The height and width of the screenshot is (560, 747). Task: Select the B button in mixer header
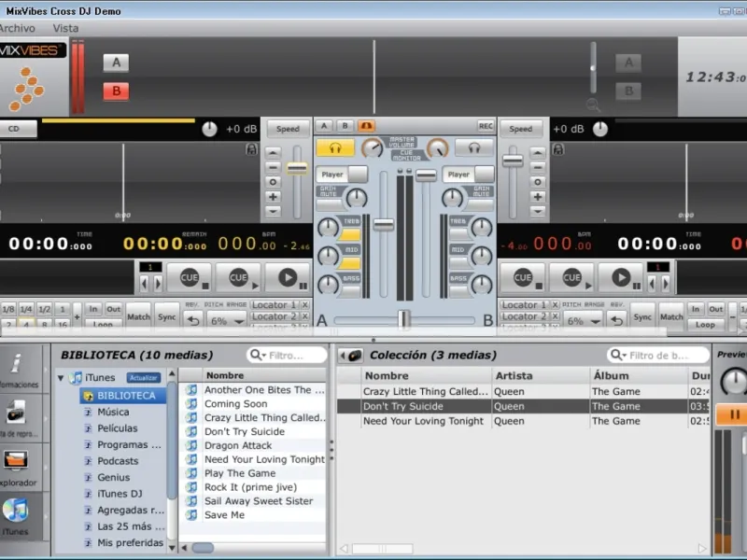pyautogui.click(x=345, y=126)
